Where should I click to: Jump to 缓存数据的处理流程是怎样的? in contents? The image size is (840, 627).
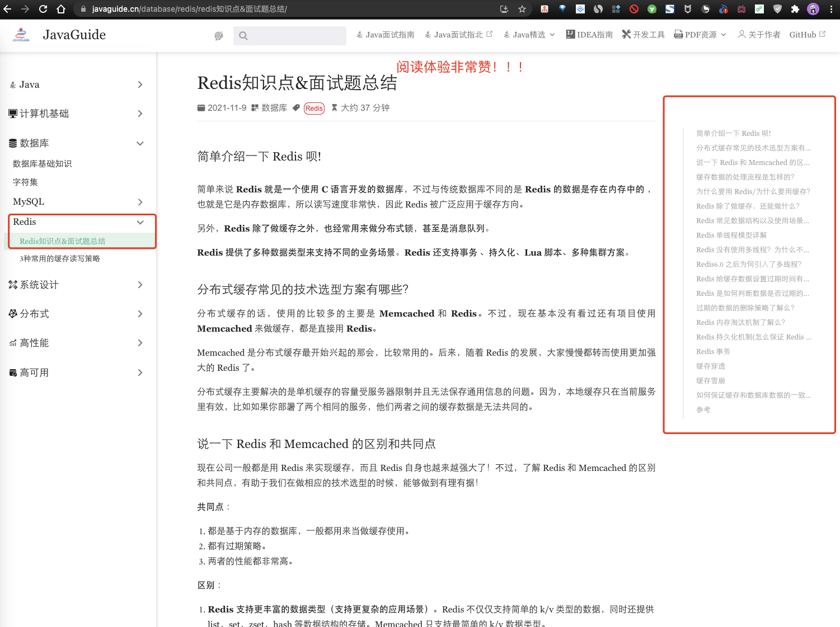point(745,177)
